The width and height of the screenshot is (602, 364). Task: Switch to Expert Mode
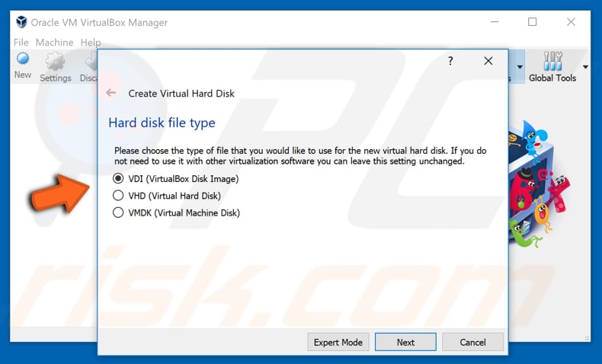tap(338, 342)
